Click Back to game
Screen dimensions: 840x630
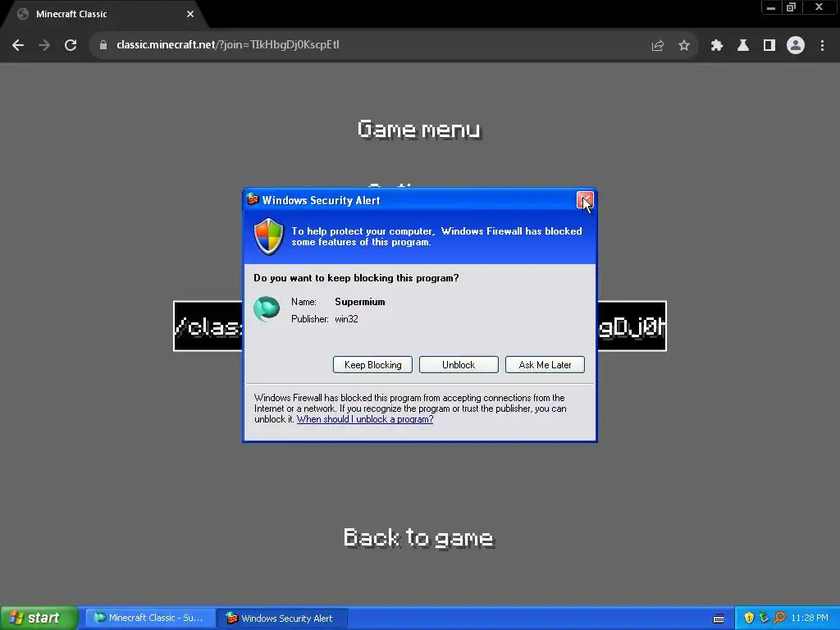tap(418, 538)
